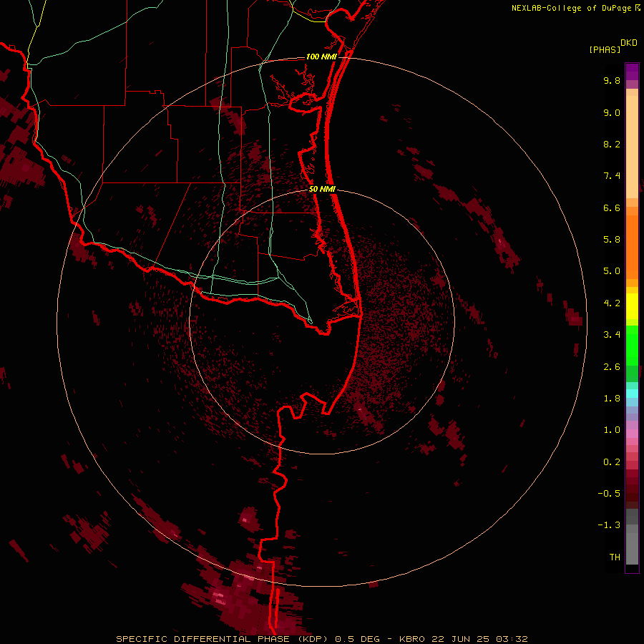Viewport: 644px width, 644px height.
Task: Click the SPECIFIC DIFFERENTIAL PHASE (KDP) caption title
Action: click(223, 639)
